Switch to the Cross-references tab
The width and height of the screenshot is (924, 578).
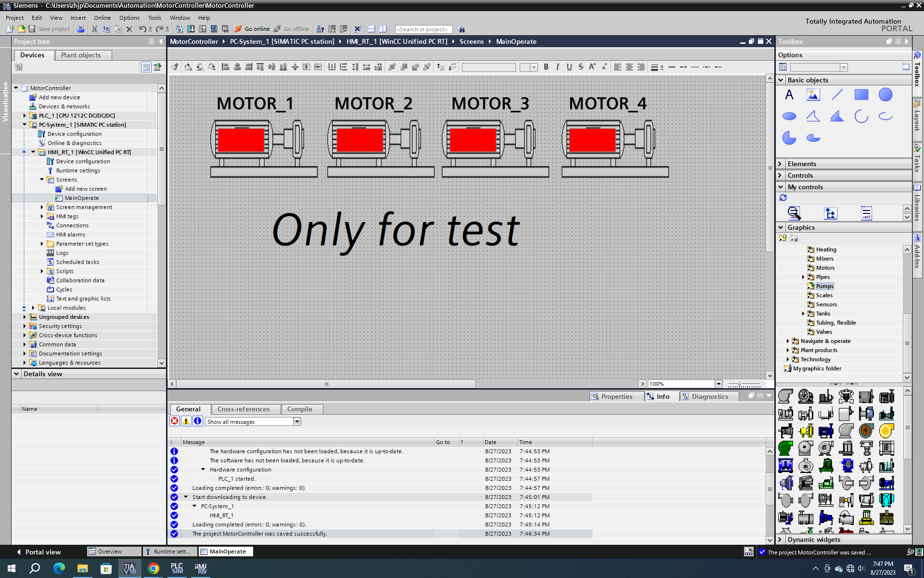tap(244, 409)
